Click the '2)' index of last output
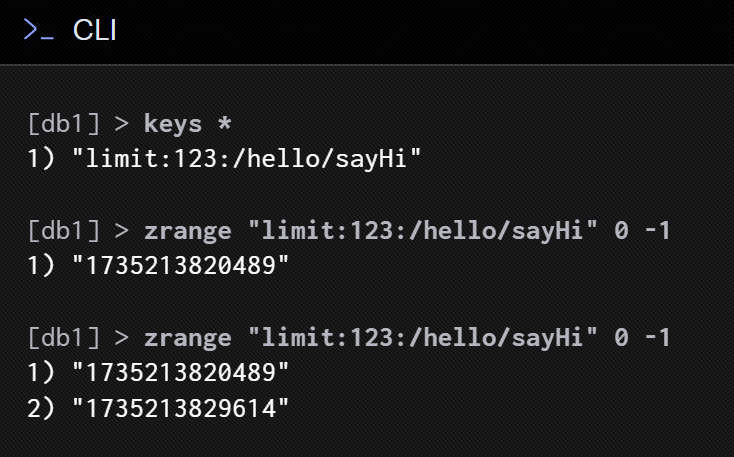 [41, 408]
